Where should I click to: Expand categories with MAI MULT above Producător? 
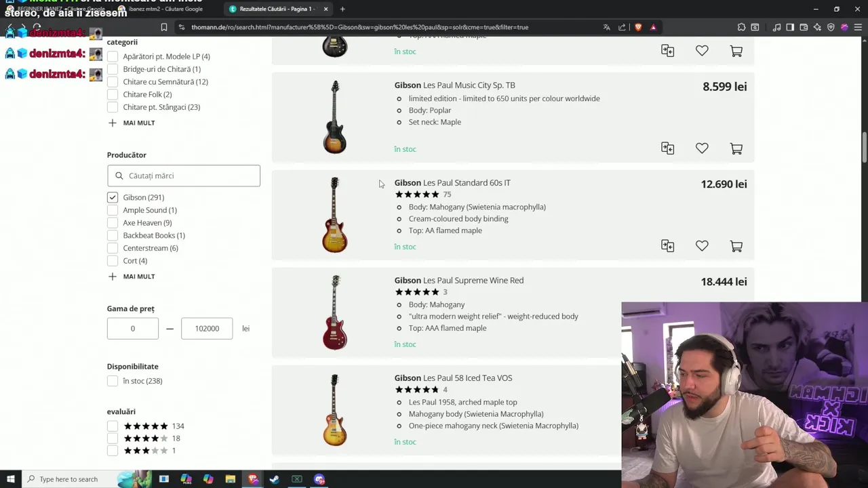point(132,123)
